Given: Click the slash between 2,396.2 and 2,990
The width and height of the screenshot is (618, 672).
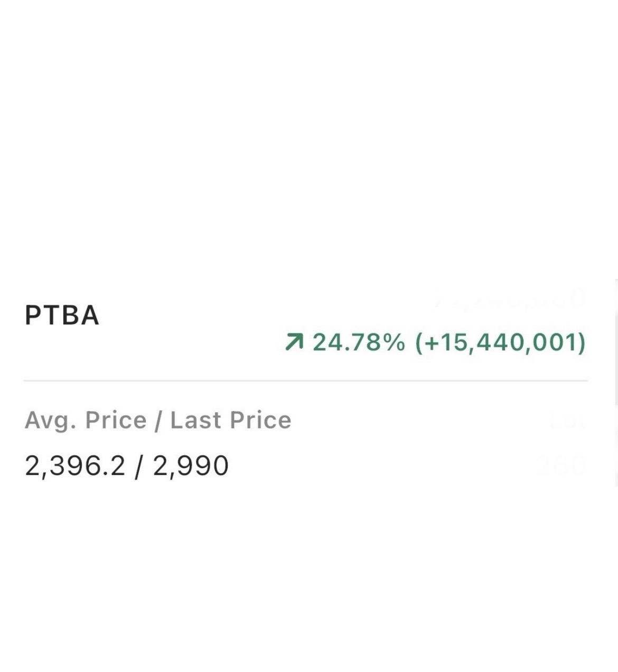Looking at the screenshot, I should tap(139, 466).
